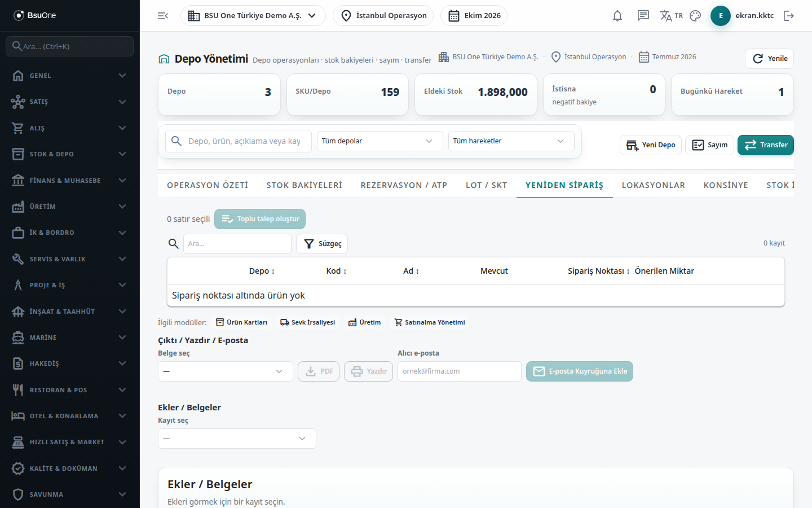
Task: Open the Belge seç dropdown
Action: 226,371
